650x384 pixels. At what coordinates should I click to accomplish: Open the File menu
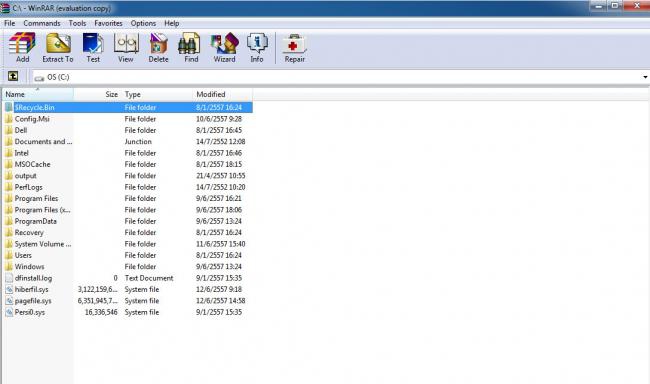pos(10,23)
